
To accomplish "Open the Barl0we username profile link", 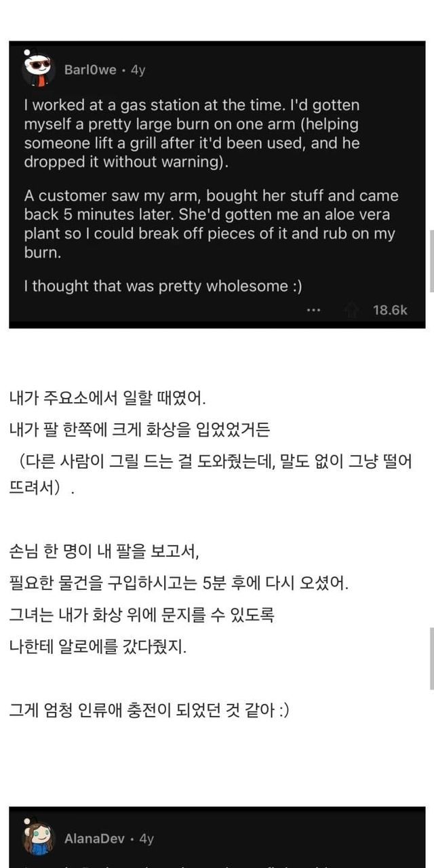I will coord(90,70).
